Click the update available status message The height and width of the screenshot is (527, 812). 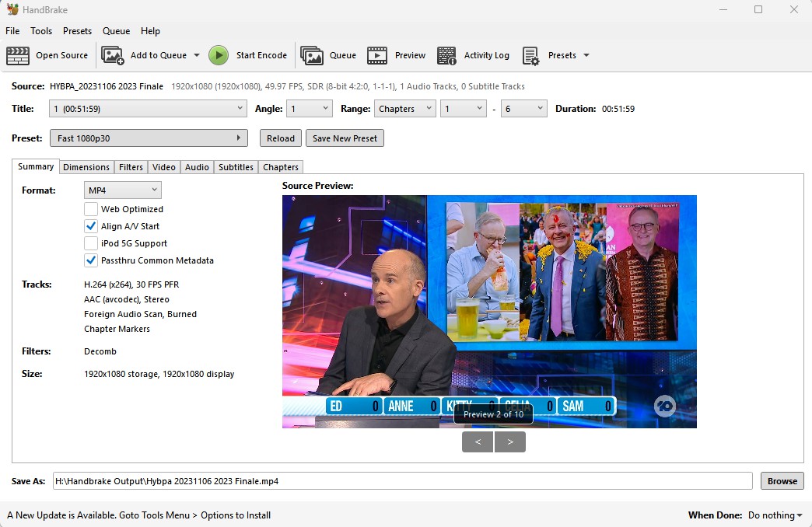click(x=138, y=515)
